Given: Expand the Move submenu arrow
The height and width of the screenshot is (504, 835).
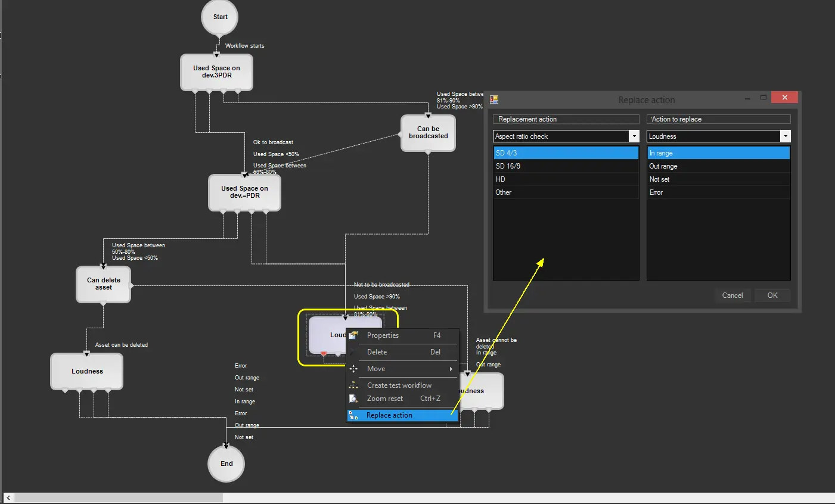Looking at the screenshot, I should coord(451,369).
